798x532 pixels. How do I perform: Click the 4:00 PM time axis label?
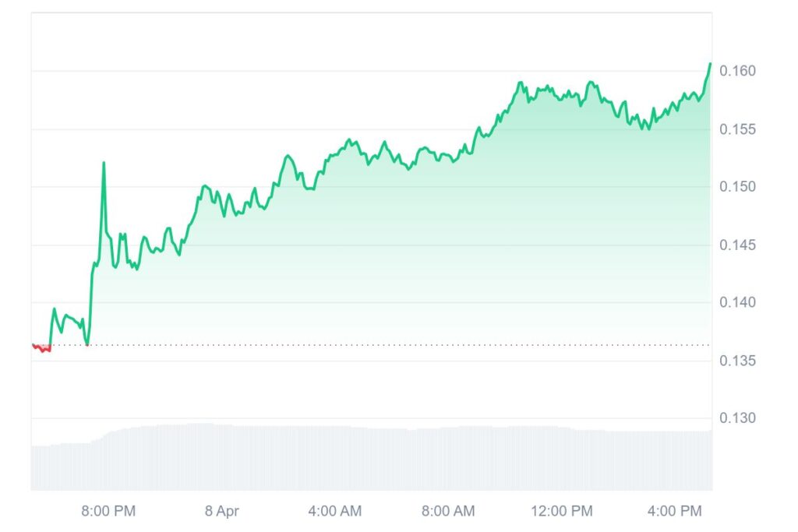click(x=674, y=511)
